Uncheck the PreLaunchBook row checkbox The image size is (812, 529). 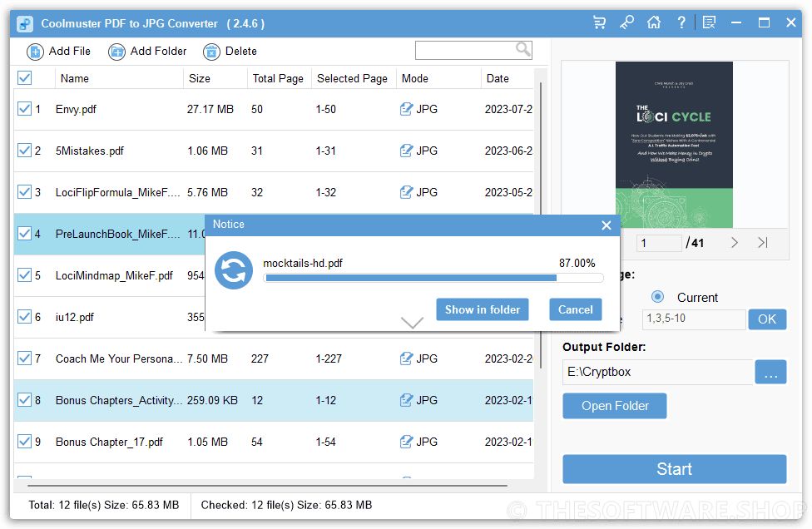point(24,234)
